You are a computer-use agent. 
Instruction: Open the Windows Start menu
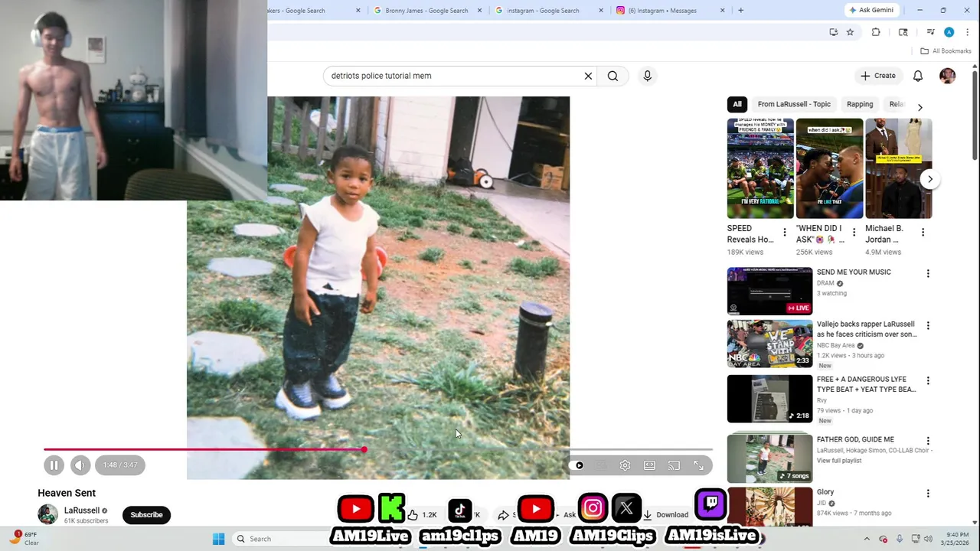(218, 539)
